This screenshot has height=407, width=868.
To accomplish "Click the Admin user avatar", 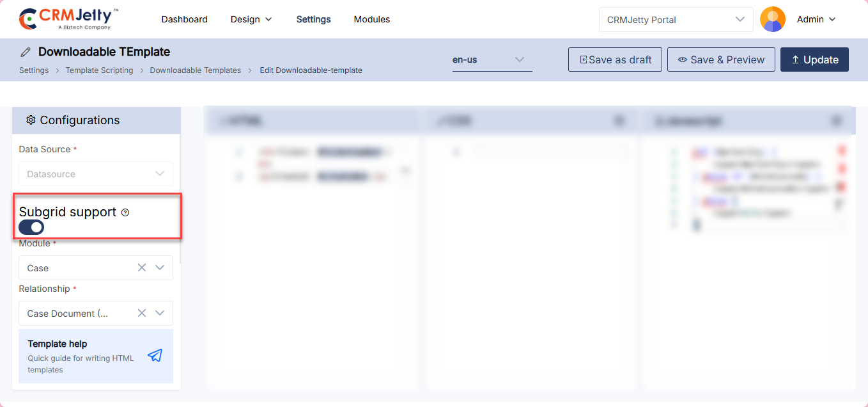I will coord(772,19).
